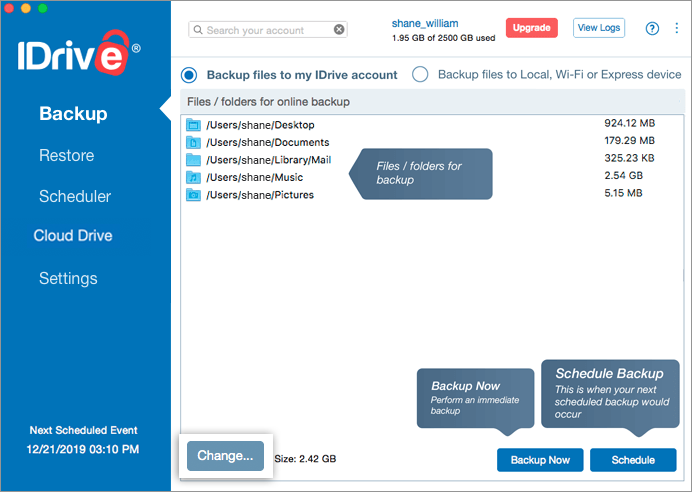The image size is (692, 492).
Task: Click the Library/Mail folder icon
Action: pos(193,160)
